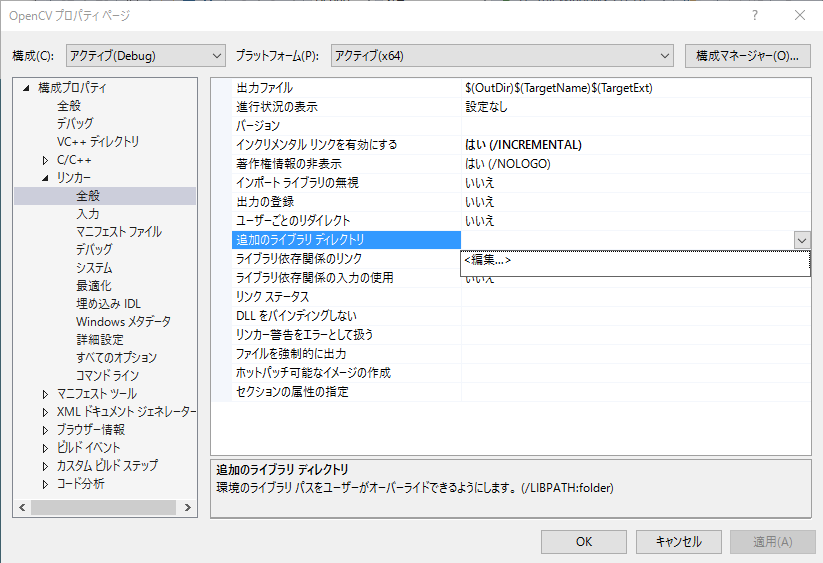
Task: Select VC++ ディレクトリ in the tree
Action: click(98, 142)
